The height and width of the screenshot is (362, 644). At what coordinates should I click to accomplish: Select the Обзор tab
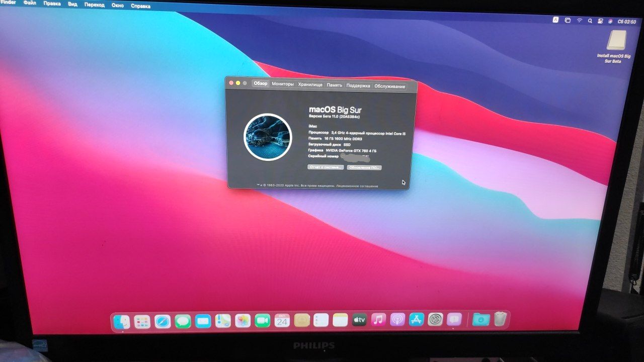(261, 83)
